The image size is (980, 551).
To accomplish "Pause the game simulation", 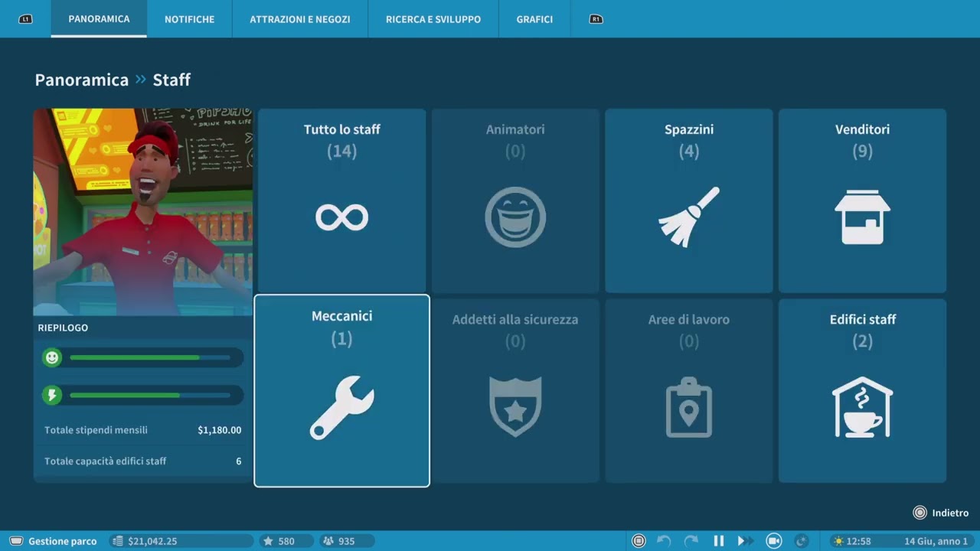I will coord(719,541).
